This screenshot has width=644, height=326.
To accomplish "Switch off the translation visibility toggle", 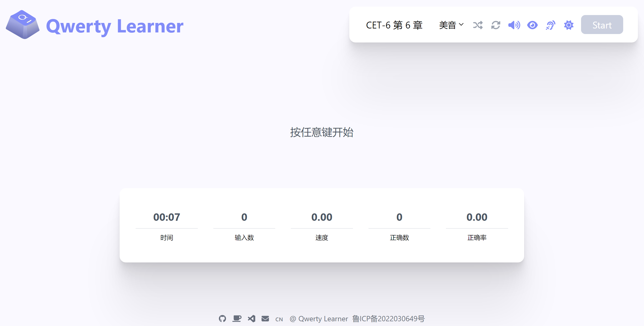I will point(532,25).
